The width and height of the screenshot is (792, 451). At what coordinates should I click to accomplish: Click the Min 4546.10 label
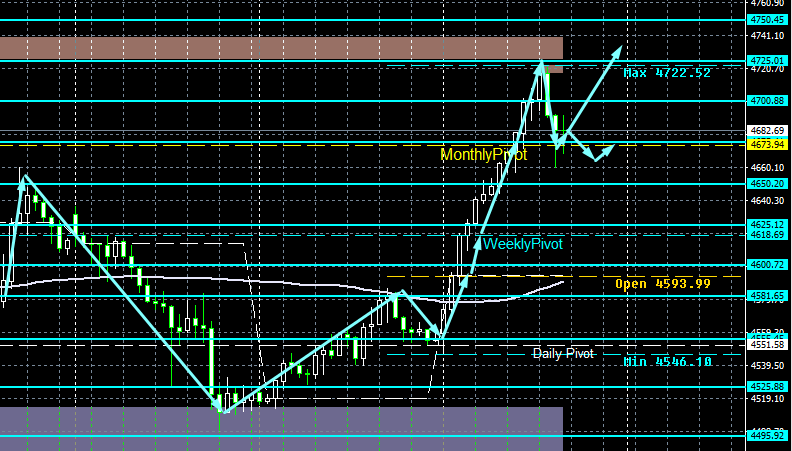click(668, 362)
